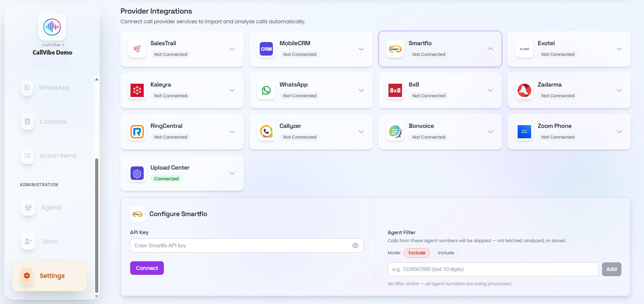Expand the Bonvoice card chevron
The width and height of the screenshot is (644, 304).
coord(490,132)
